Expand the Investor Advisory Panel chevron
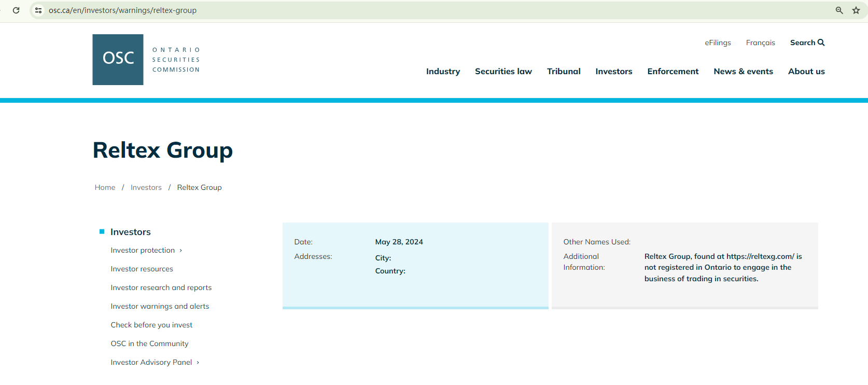 (x=198, y=363)
